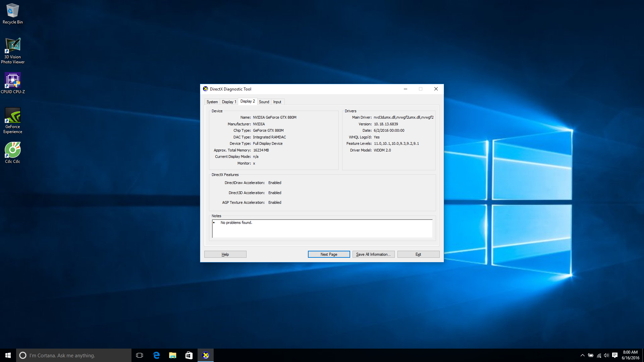Open the volume control tray icon

(x=606, y=355)
